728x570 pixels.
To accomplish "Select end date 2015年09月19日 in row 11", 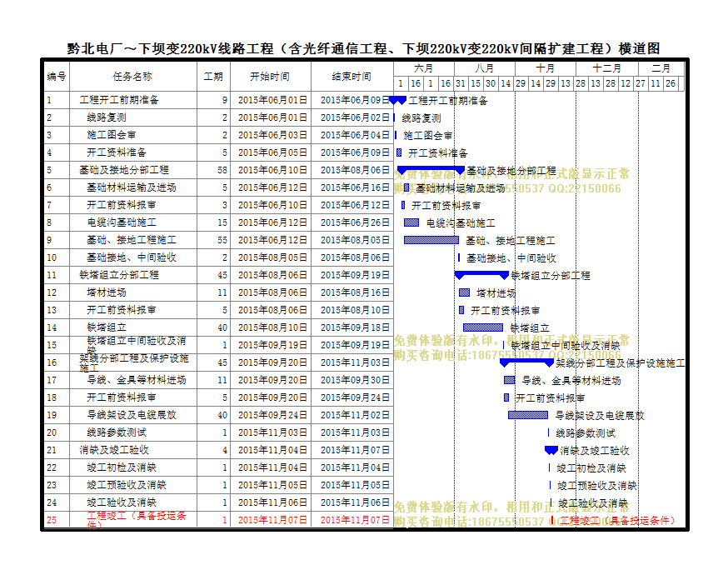I will pyautogui.click(x=355, y=275).
